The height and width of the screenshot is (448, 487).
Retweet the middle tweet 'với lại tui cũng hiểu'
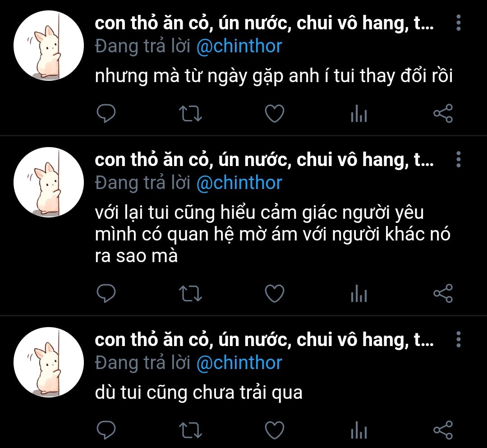click(x=190, y=294)
